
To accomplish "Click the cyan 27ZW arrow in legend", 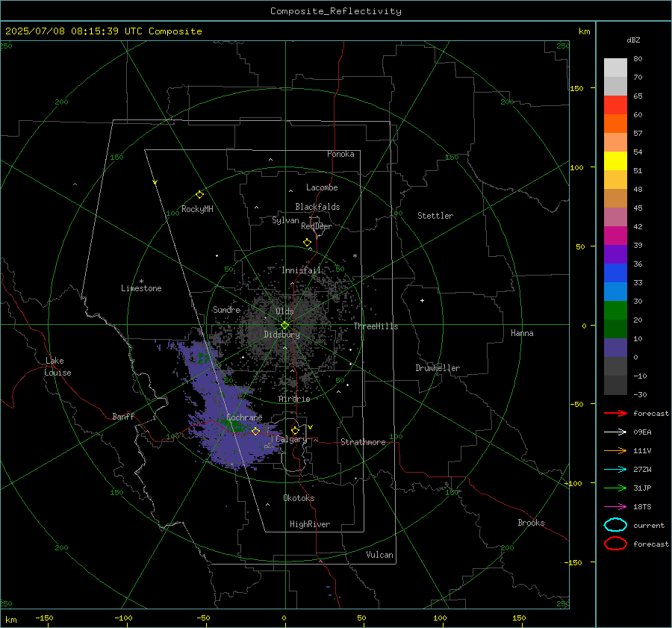I will (x=615, y=470).
